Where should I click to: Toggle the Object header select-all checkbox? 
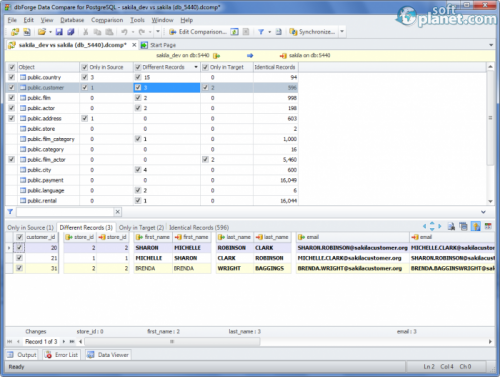click(x=12, y=67)
